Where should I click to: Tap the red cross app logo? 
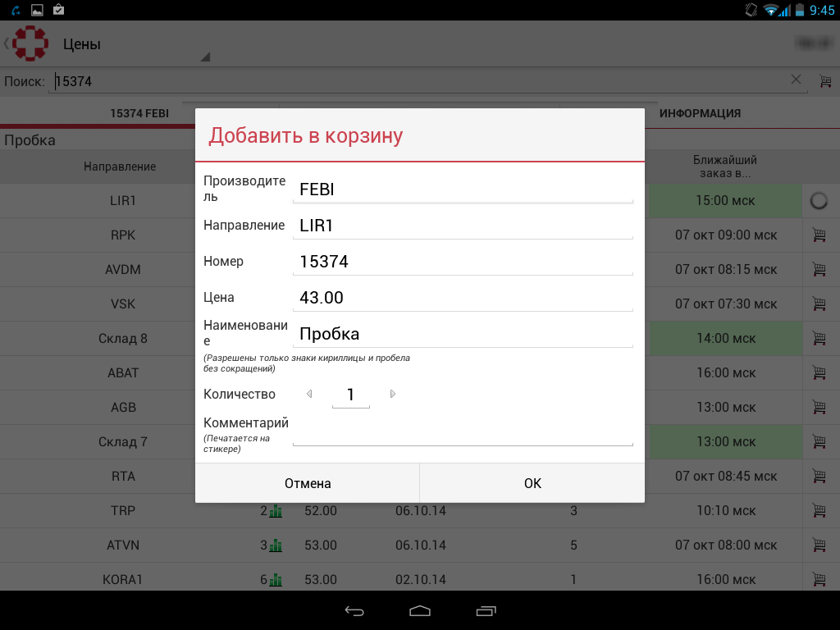pyautogui.click(x=30, y=44)
